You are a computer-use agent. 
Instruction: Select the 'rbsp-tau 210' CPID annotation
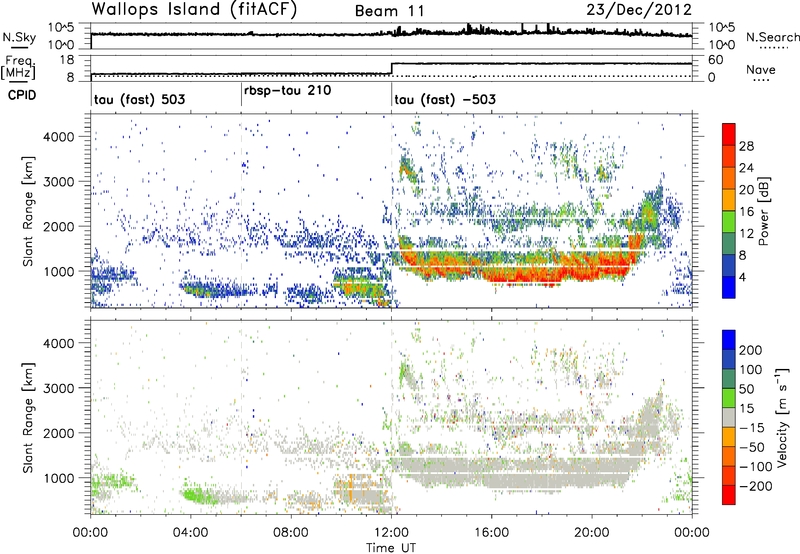pos(287,91)
